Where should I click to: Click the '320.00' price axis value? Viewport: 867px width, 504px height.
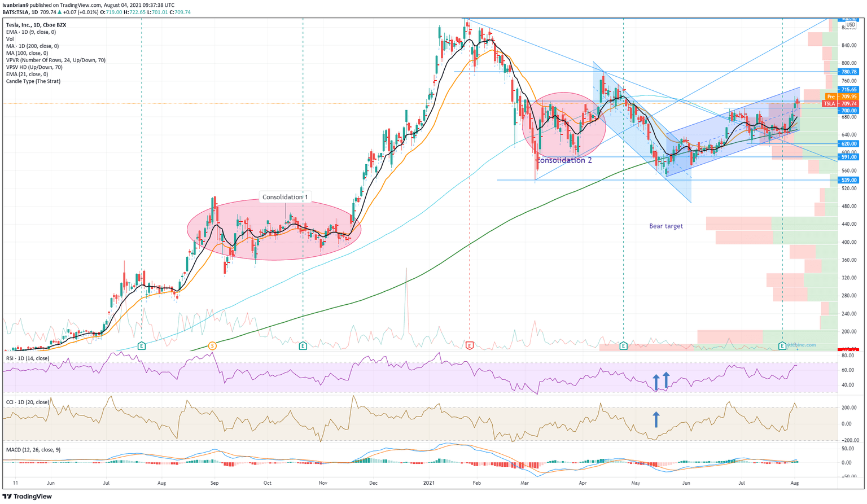[850, 278]
